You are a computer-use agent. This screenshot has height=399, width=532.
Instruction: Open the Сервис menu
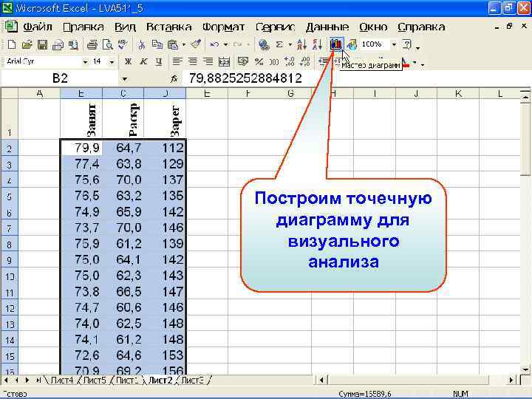click(x=275, y=27)
